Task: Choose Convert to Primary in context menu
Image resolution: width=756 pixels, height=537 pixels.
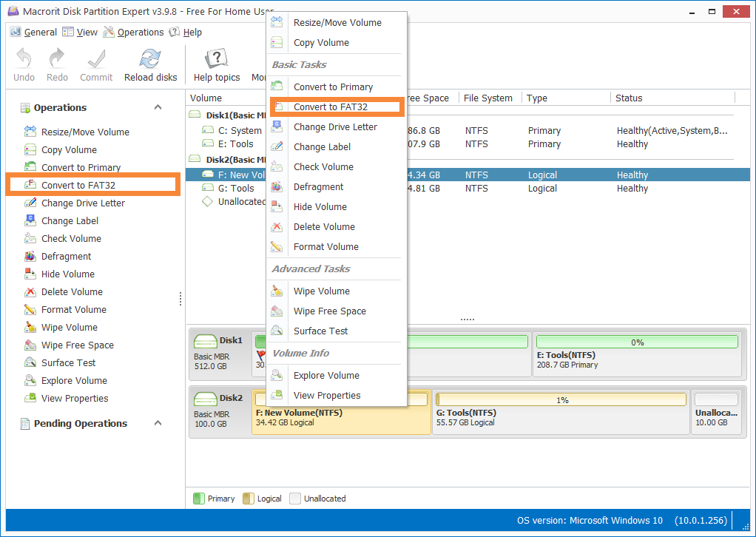Action: (337, 87)
